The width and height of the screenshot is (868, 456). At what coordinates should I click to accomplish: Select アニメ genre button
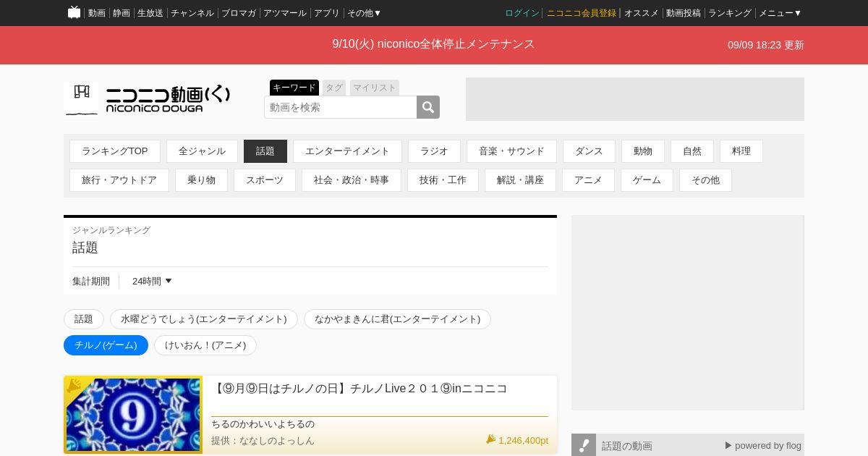[x=588, y=180]
